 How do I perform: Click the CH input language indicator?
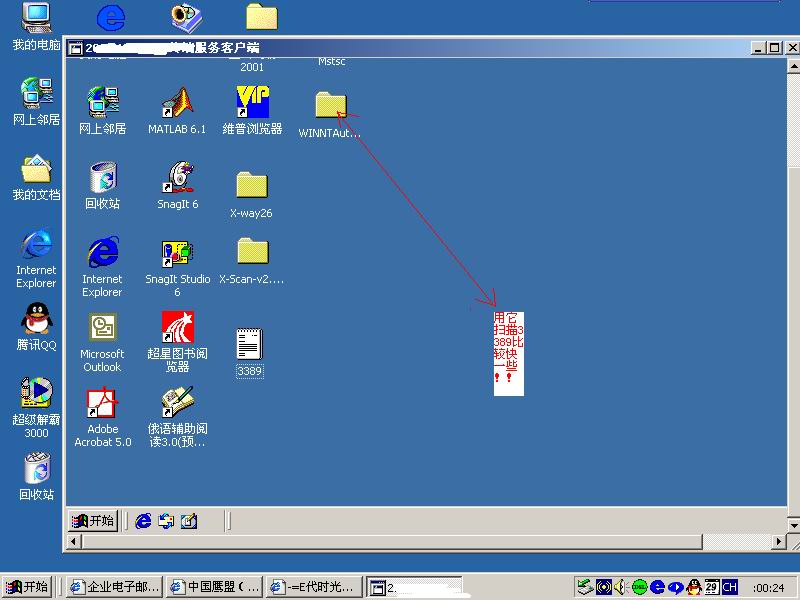[730, 587]
